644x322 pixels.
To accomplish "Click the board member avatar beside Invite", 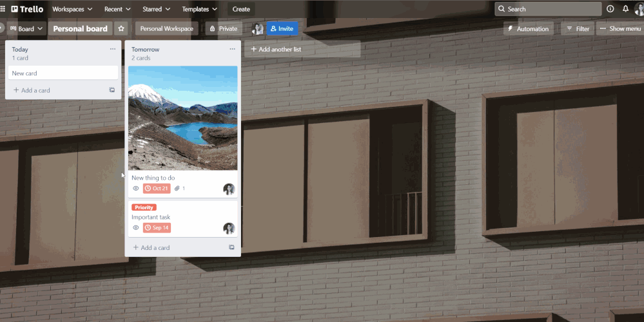I will pyautogui.click(x=257, y=29).
